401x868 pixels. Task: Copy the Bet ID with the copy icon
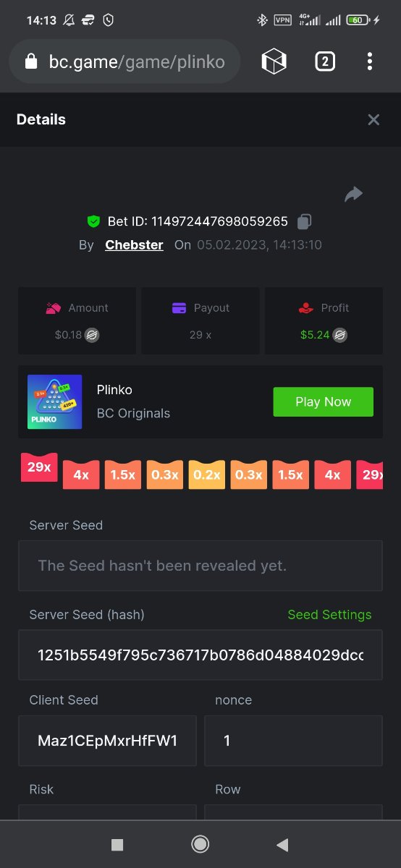coord(305,221)
